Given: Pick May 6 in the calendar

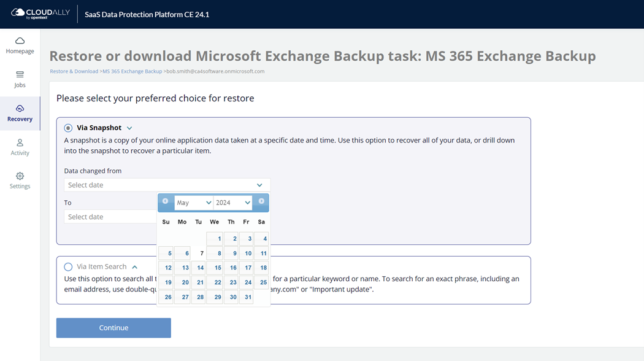Looking at the screenshot, I should pyautogui.click(x=182, y=254).
